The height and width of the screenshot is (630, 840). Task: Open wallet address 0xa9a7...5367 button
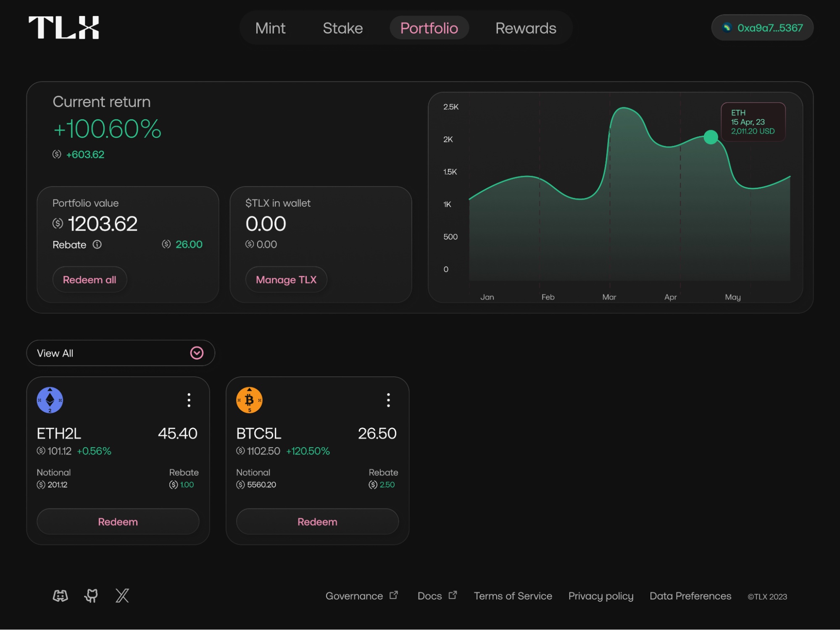(762, 28)
